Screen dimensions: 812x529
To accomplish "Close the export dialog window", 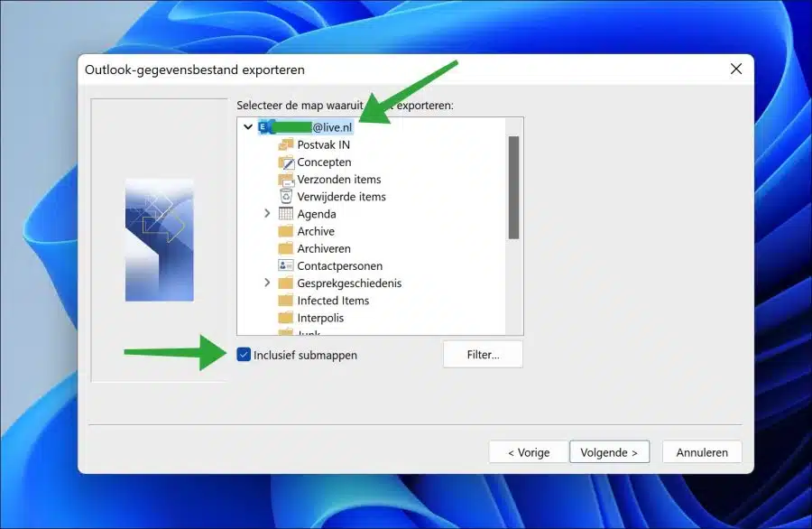I will (x=736, y=69).
